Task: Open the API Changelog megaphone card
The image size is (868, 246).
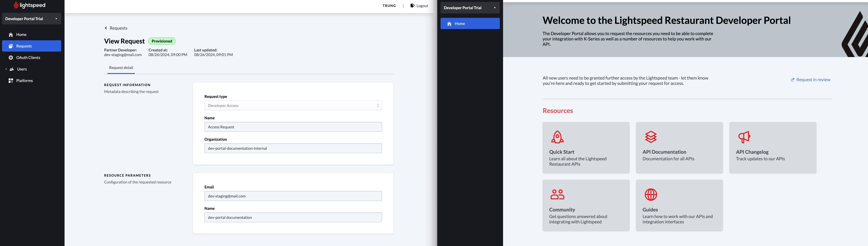Action: (772, 148)
